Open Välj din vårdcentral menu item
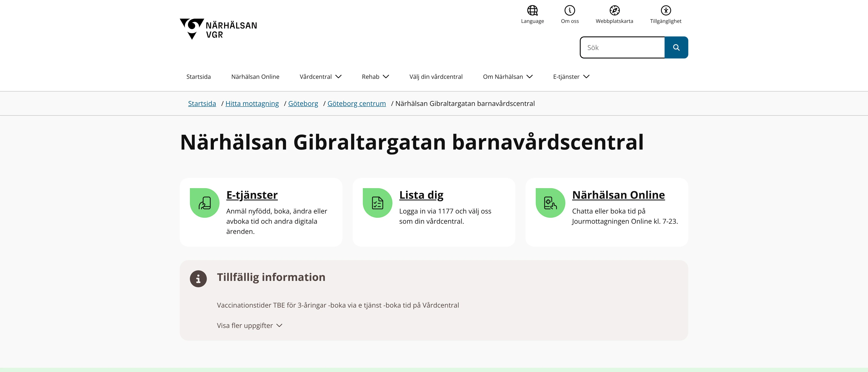 (436, 77)
